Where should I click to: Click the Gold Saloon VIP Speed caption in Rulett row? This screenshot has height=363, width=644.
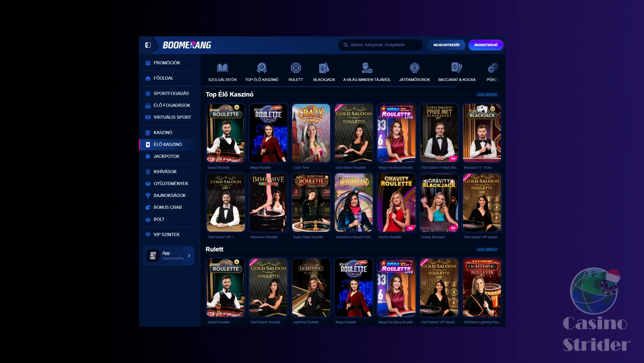(x=439, y=322)
